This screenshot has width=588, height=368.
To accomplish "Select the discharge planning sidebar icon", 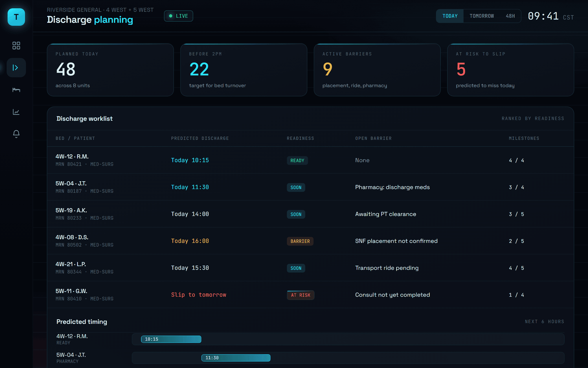I will 16,68.
